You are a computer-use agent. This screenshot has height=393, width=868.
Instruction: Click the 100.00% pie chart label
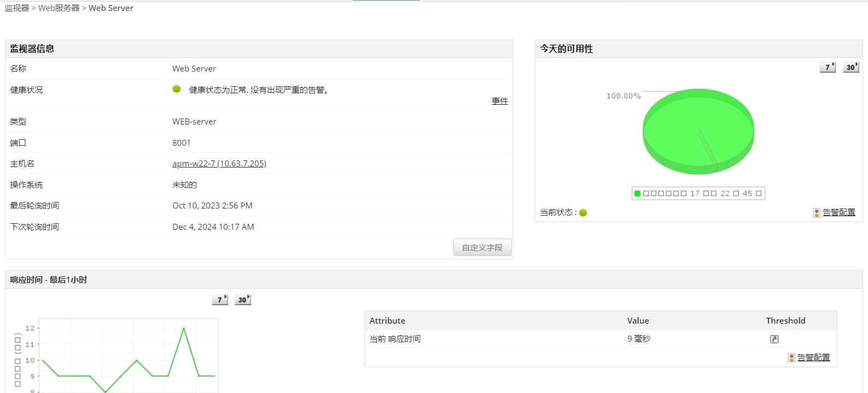point(624,96)
